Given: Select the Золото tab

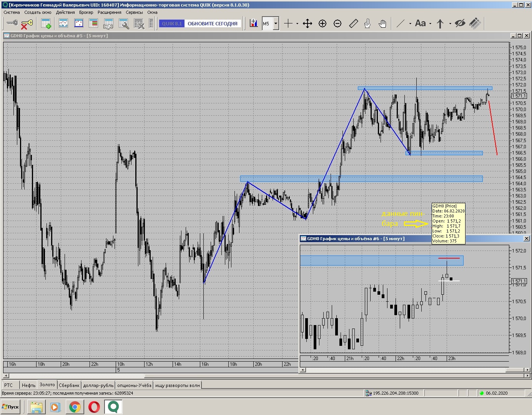Looking at the screenshot, I should (47, 385).
